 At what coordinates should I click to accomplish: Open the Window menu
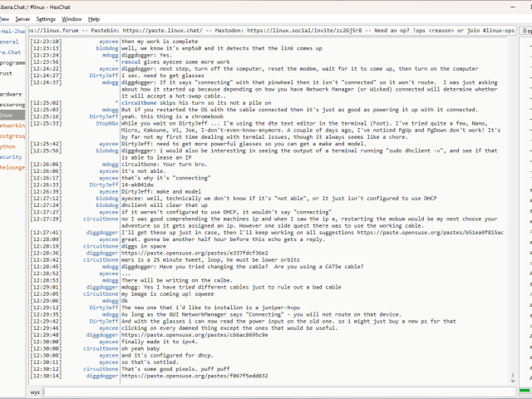coord(72,18)
